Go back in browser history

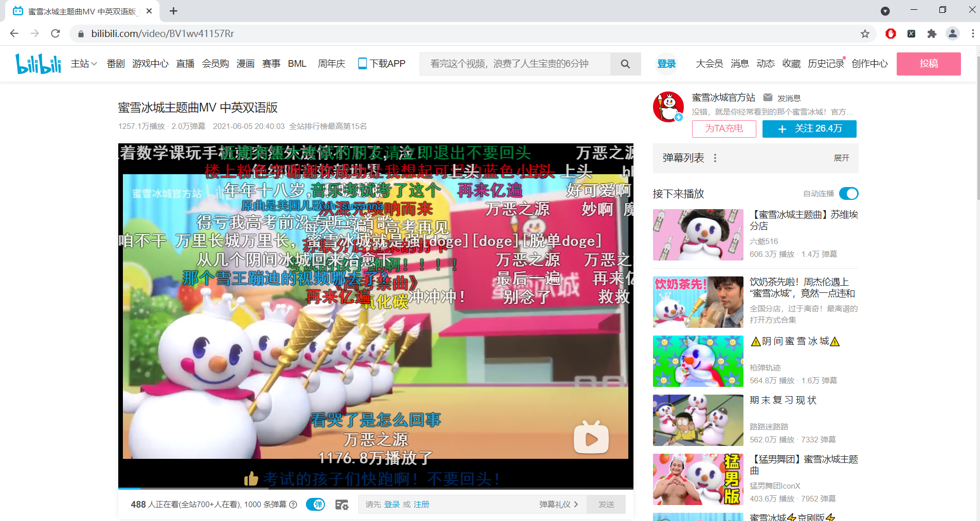(14, 33)
